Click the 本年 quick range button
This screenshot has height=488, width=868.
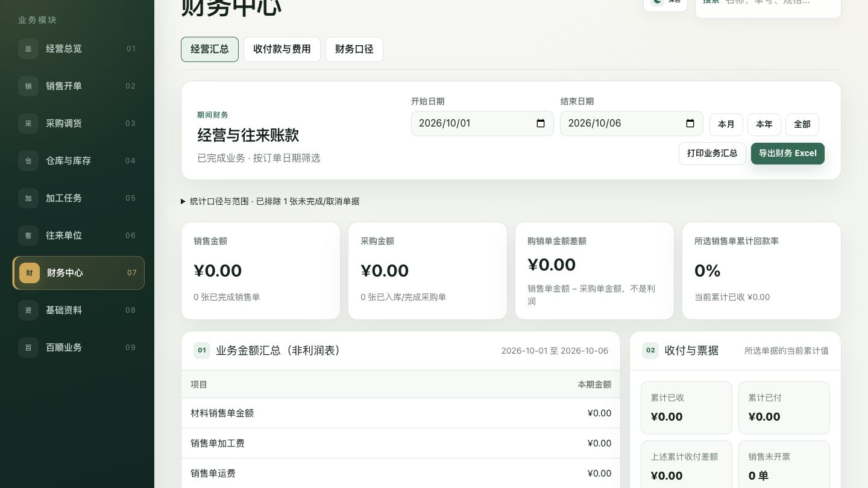point(764,124)
